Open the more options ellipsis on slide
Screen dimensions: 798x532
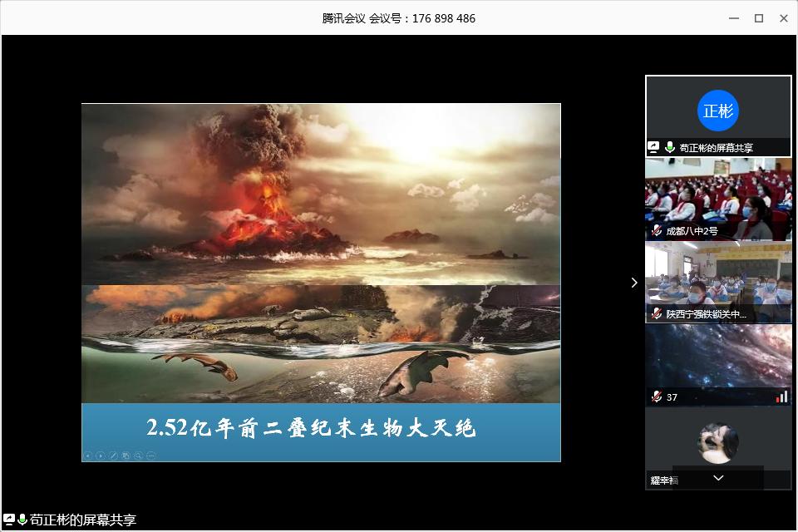click(x=150, y=456)
